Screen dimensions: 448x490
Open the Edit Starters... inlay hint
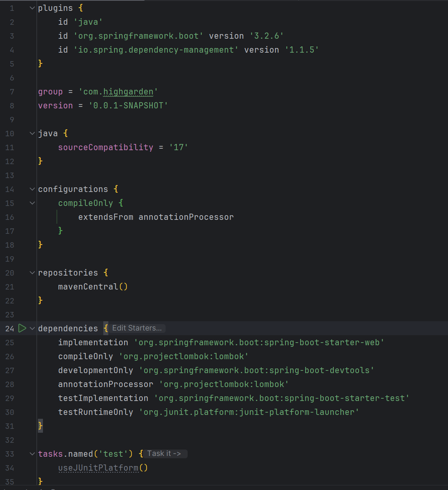137,328
